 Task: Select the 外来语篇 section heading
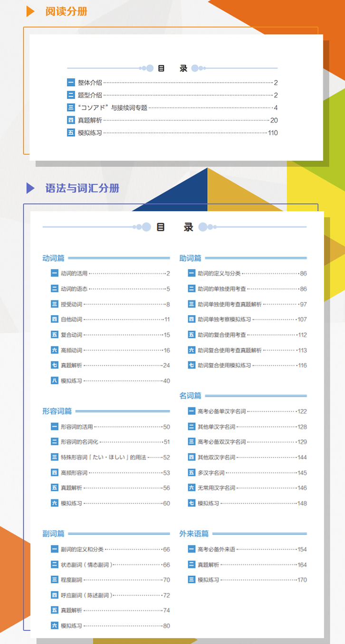(194, 533)
